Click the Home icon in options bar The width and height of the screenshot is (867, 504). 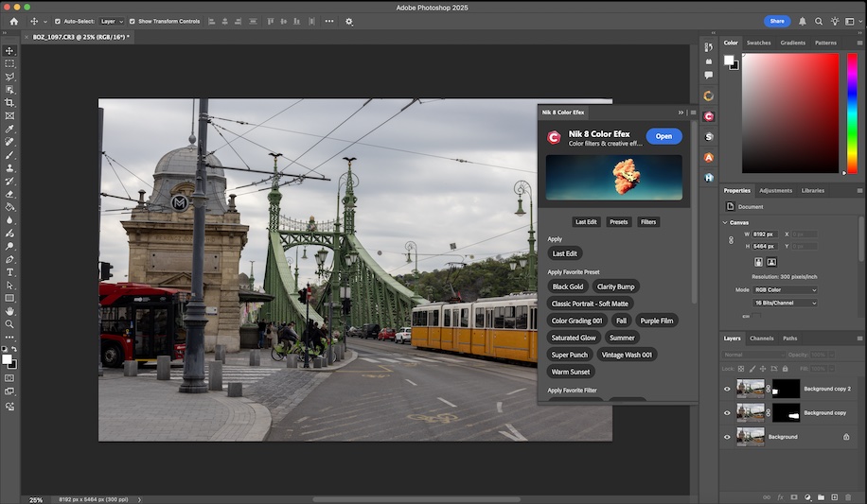tap(13, 21)
